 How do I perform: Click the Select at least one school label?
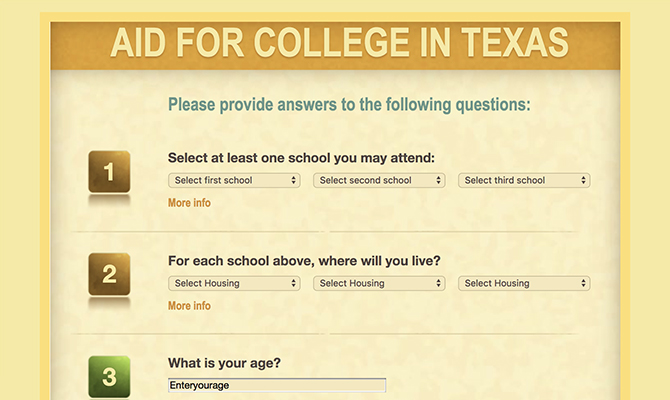point(301,158)
